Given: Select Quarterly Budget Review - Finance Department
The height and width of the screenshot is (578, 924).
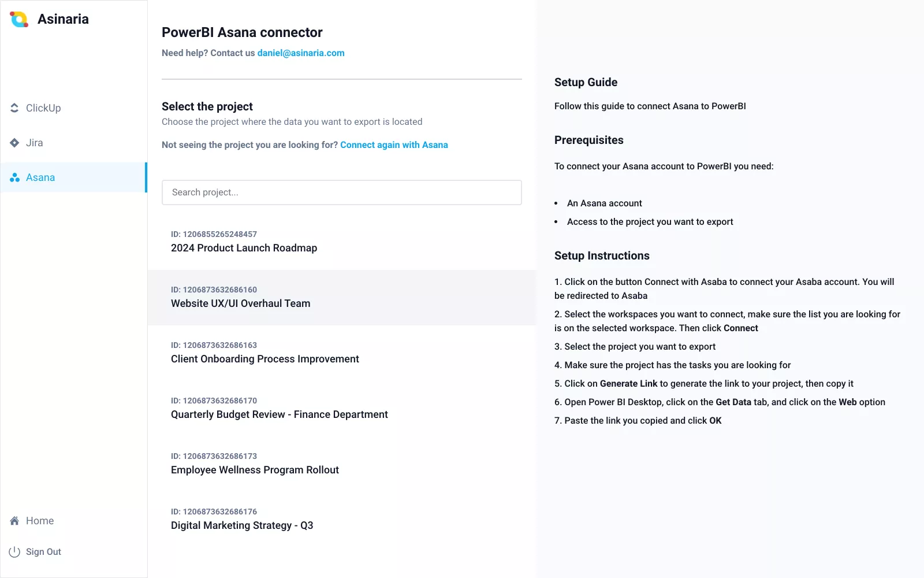Looking at the screenshot, I should (342, 409).
